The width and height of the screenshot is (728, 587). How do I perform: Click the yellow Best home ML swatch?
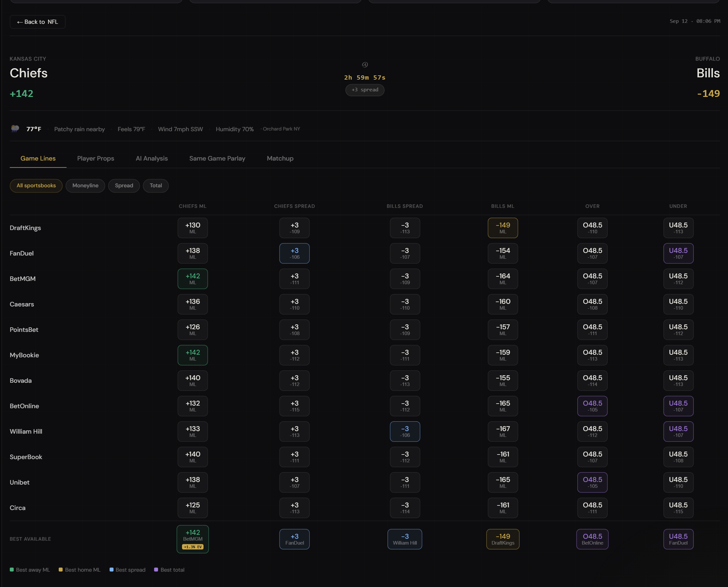click(x=60, y=570)
